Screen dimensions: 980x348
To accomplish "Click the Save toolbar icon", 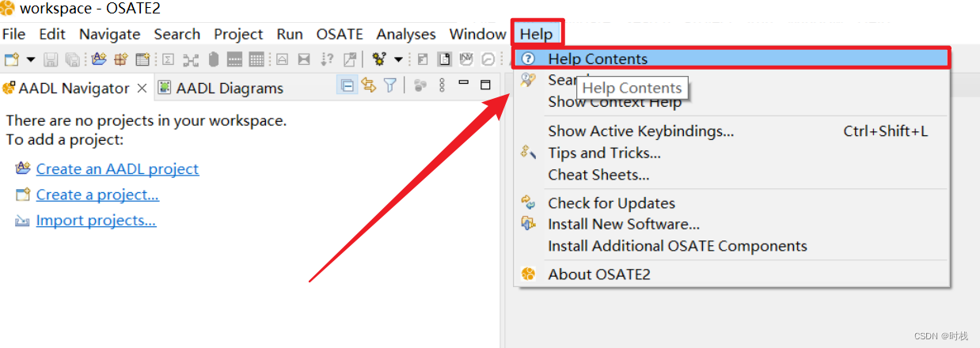I will tap(51, 59).
